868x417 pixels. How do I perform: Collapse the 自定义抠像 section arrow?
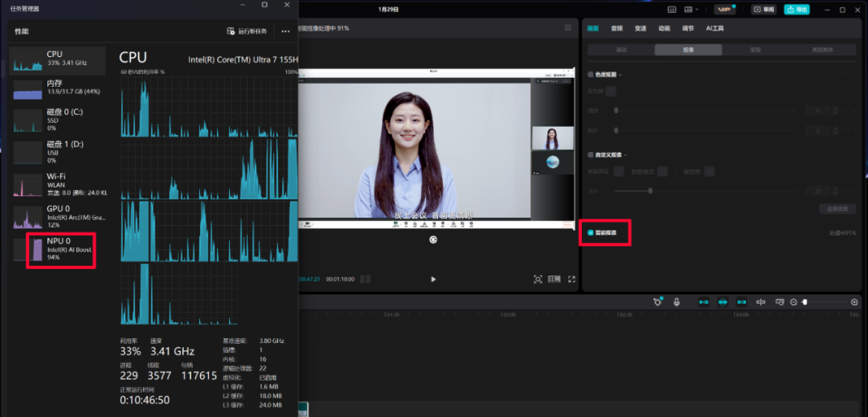[x=625, y=155]
